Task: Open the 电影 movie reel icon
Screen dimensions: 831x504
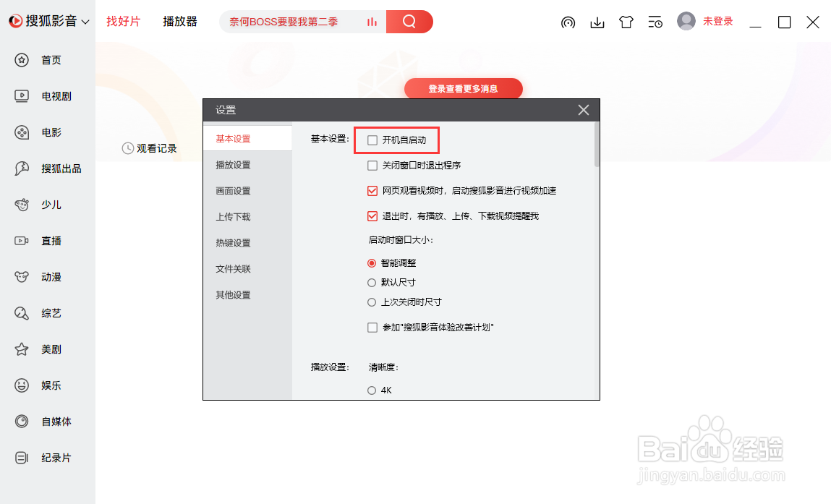Action: pyautogui.click(x=22, y=132)
